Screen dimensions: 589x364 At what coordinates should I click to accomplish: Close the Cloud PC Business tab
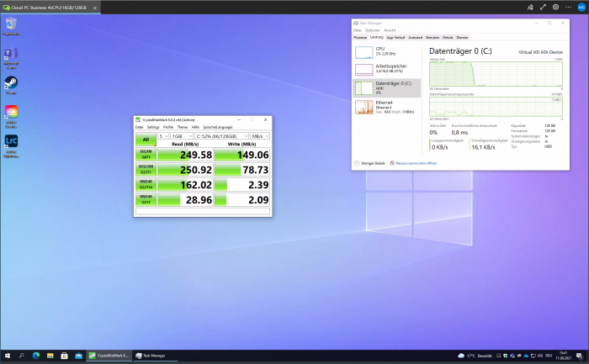[94, 8]
